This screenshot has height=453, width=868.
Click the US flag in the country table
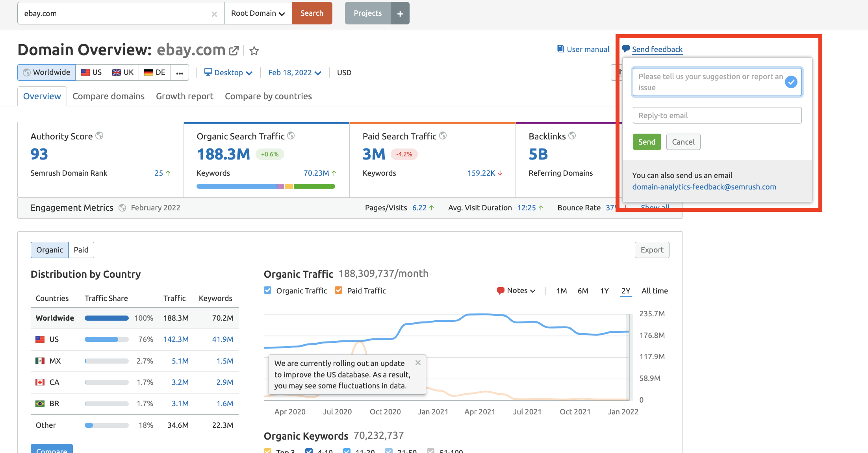pyautogui.click(x=40, y=339)
